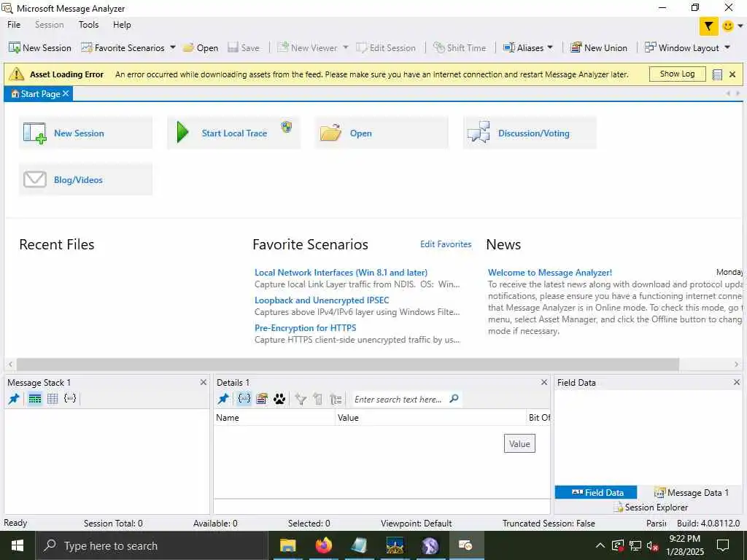This screenshot has width=747, height=560.
Task: Click the scrollbar right arrow
Action: (737, 365)
